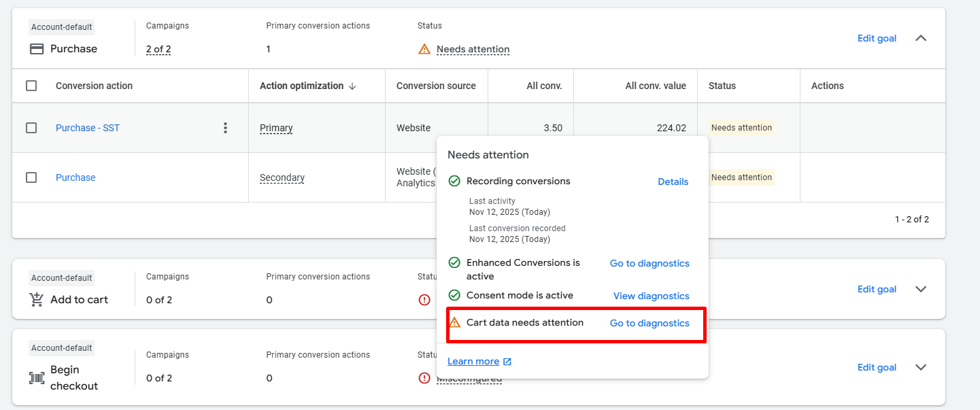Toggle the select-all checkbox in table header

click(31, 86)
